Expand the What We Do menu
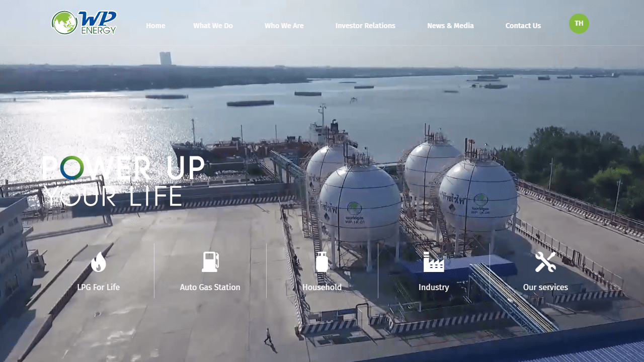This screenshot has height=362, width=644. pyautogui.click(x=213, y=26)
